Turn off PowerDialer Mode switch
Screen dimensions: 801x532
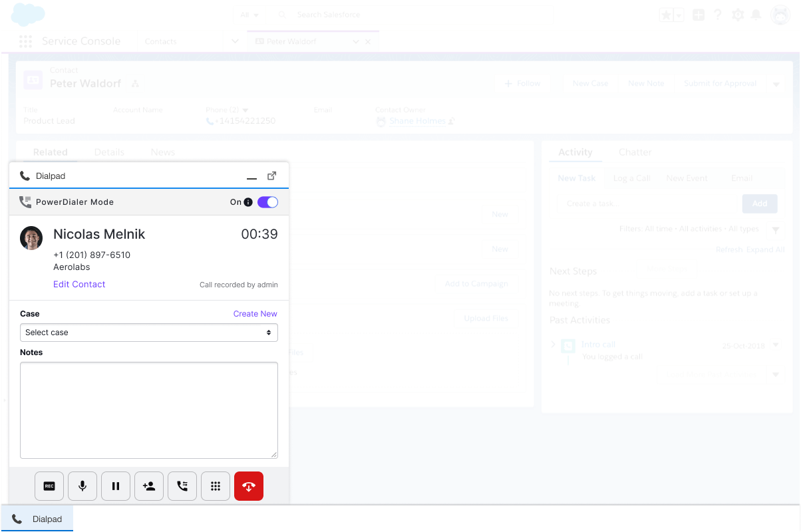(267, 202)
